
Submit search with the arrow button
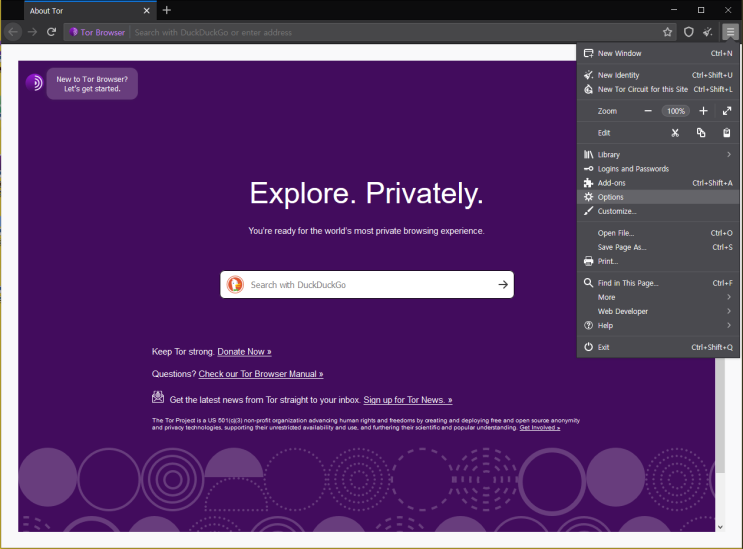pos(503,285)
